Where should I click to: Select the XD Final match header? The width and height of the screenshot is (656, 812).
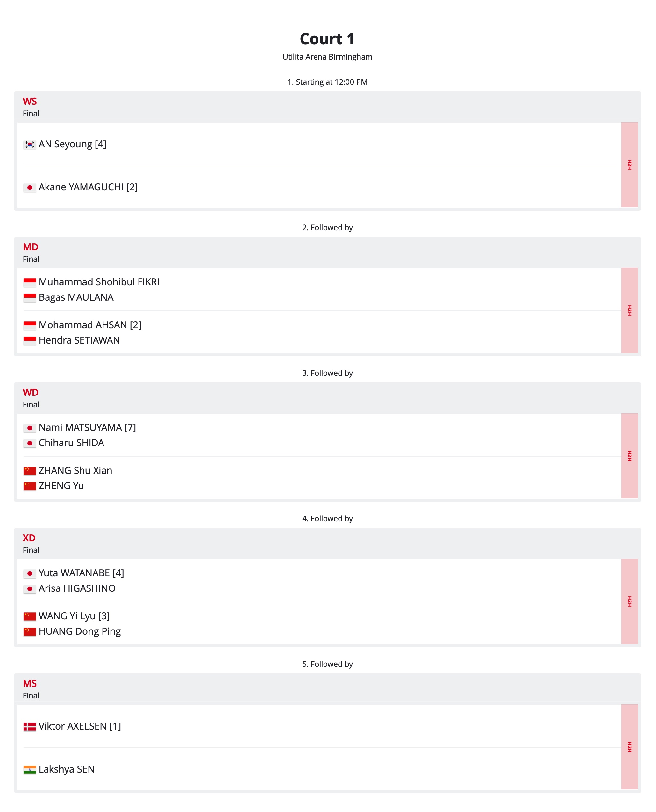pyautogui.click(x=328, y=543)
